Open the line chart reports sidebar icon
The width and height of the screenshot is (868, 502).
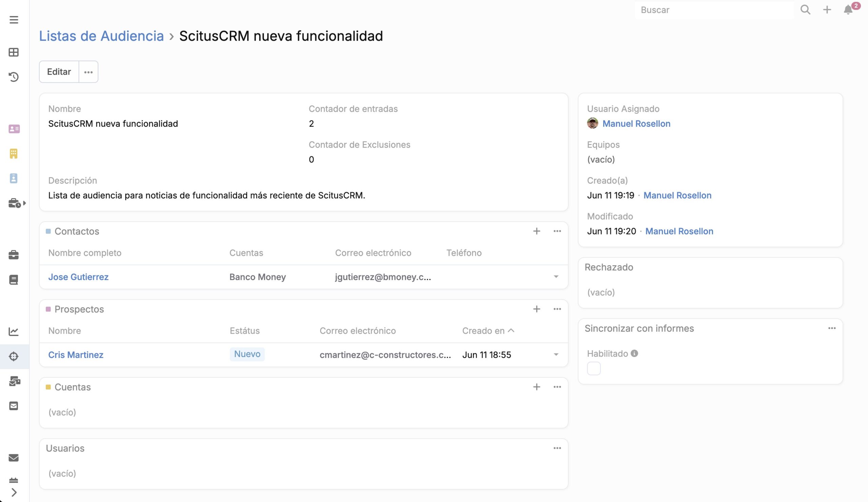pos(14,331)
